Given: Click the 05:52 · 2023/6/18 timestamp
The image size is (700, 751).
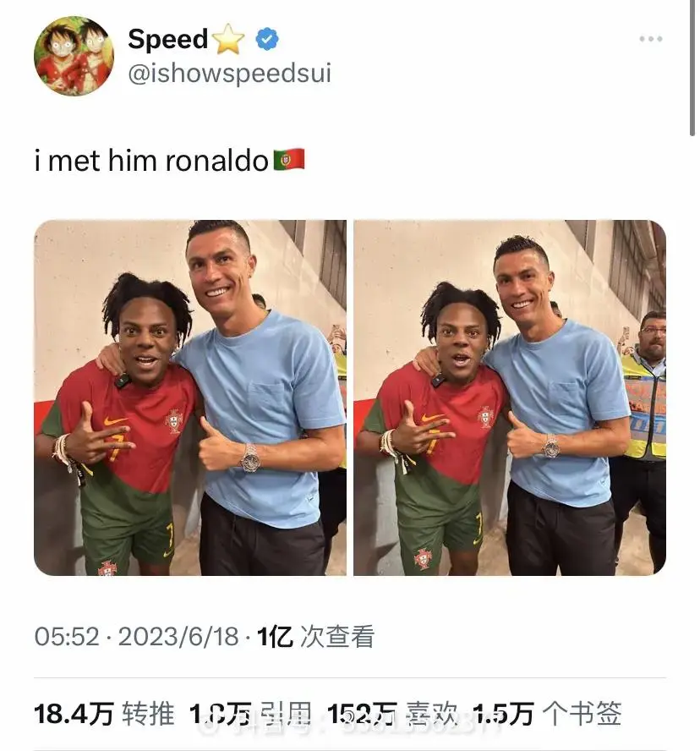Looking at the screenshot, I should pos(136,637).
